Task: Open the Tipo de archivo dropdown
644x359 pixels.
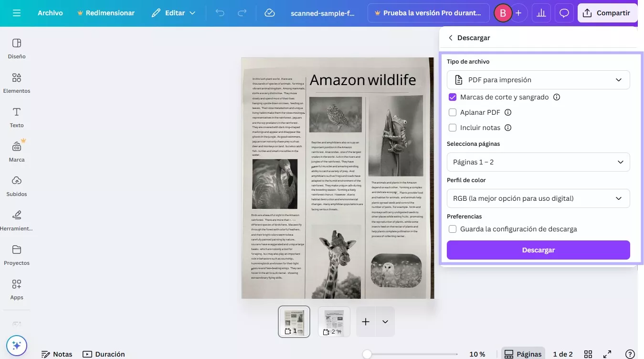Action: point(538,80)
